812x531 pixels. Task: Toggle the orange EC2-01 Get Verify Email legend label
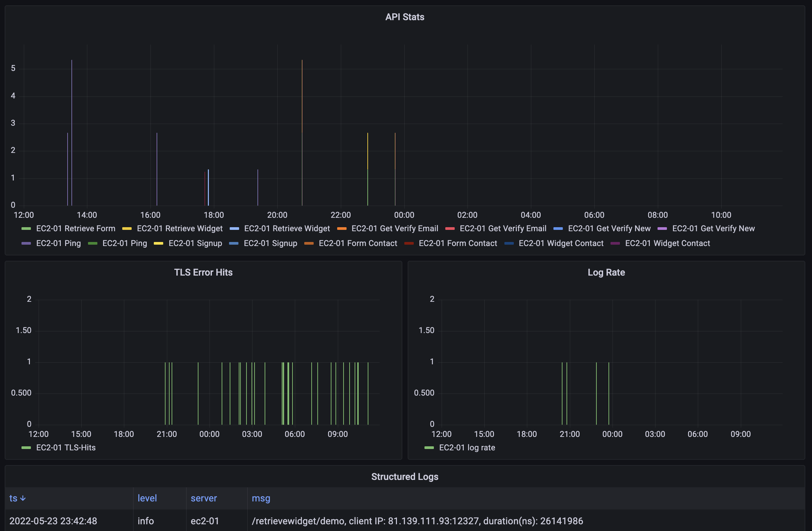click(x=395, y=229)
